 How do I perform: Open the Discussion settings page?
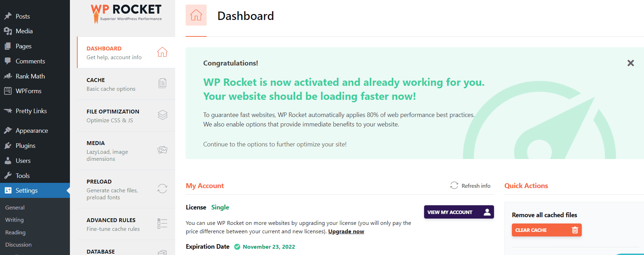[18, 244]
